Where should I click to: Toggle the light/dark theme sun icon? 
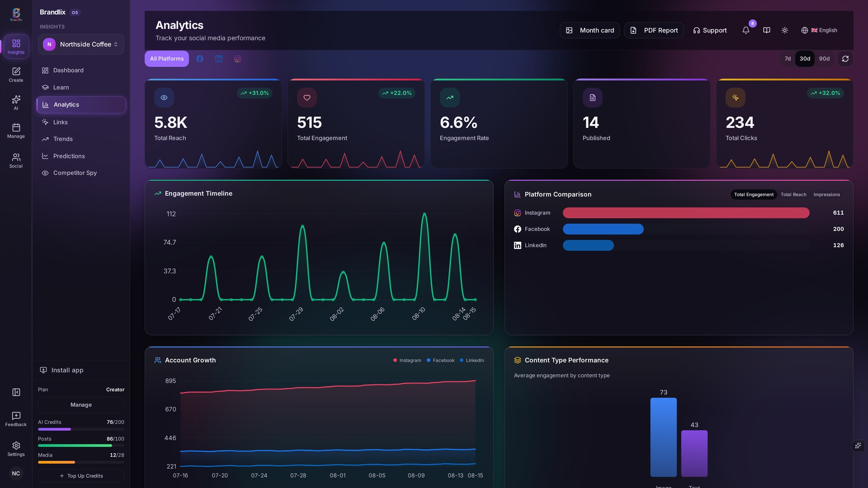[x=785, y=30]
